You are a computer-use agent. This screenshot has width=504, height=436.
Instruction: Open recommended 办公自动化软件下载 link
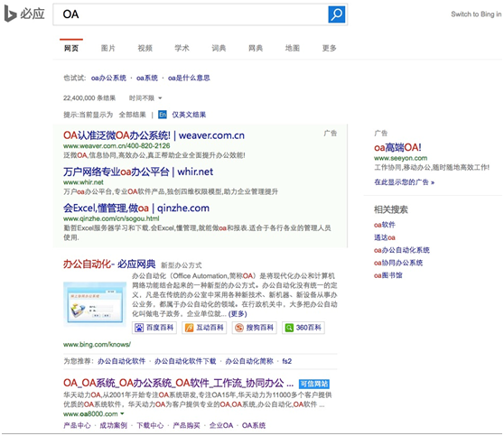point(185,361)
